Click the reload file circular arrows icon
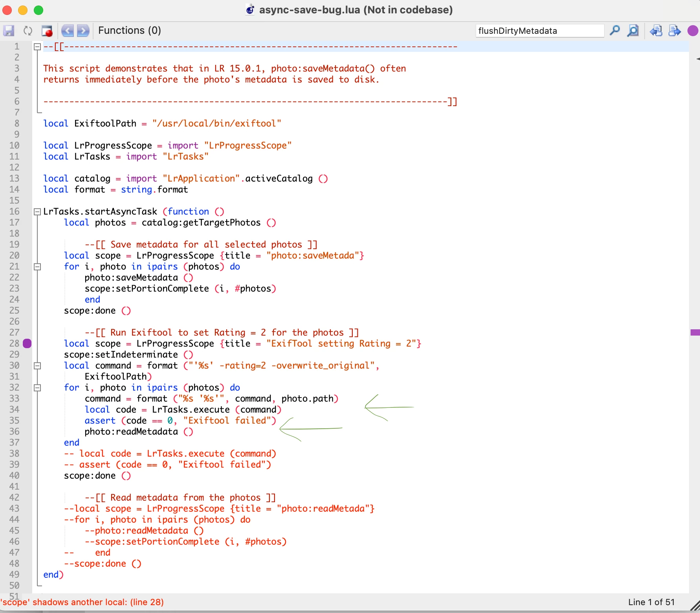Image resolution: width=700 pixels, height=613 pixels. pos(28,31)
